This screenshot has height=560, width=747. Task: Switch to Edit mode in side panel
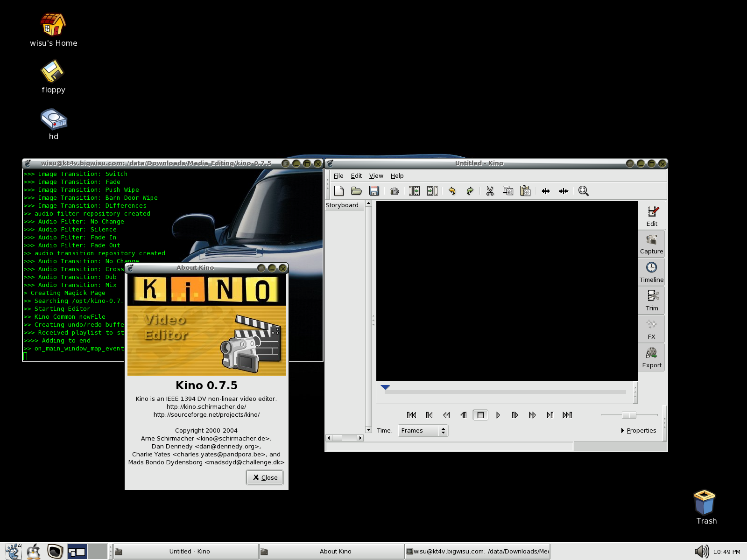coord(652,216)
